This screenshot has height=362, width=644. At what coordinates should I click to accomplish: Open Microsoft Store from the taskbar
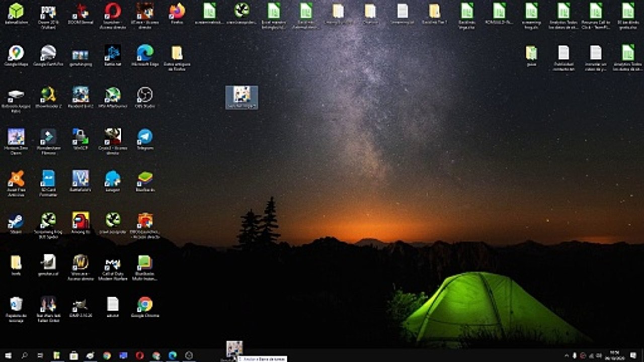(x=73, y=355)
